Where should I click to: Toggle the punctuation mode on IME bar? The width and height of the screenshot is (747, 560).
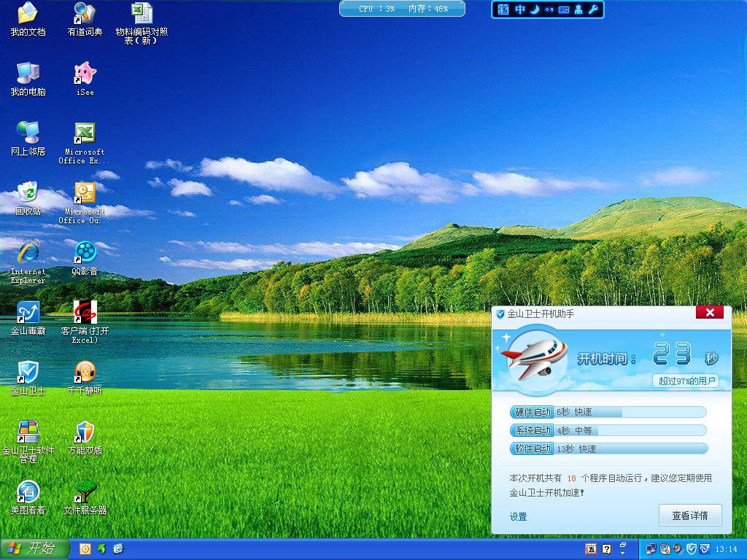click(x=549, y=9)
